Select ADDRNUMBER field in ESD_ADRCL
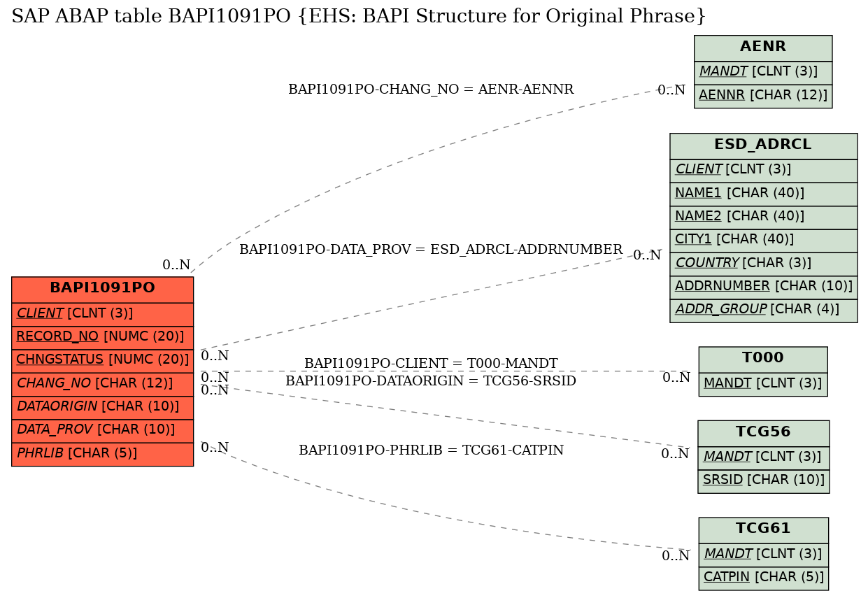This screenshot has height=598, width=868. coord(763,287)
